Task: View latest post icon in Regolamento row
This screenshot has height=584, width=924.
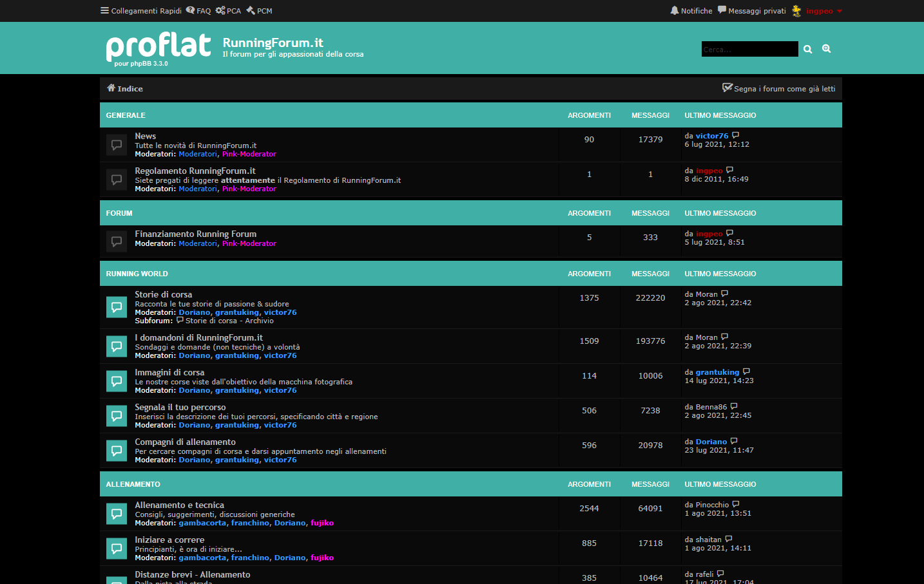Action: pos(730,170)
